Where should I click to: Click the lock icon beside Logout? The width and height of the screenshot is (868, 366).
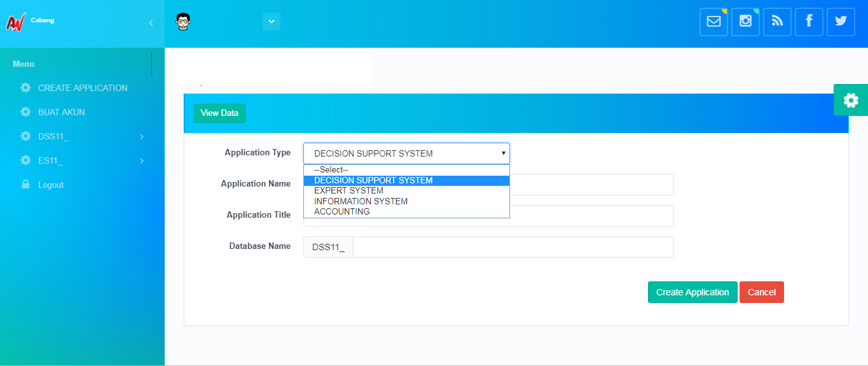coord(25,185)
